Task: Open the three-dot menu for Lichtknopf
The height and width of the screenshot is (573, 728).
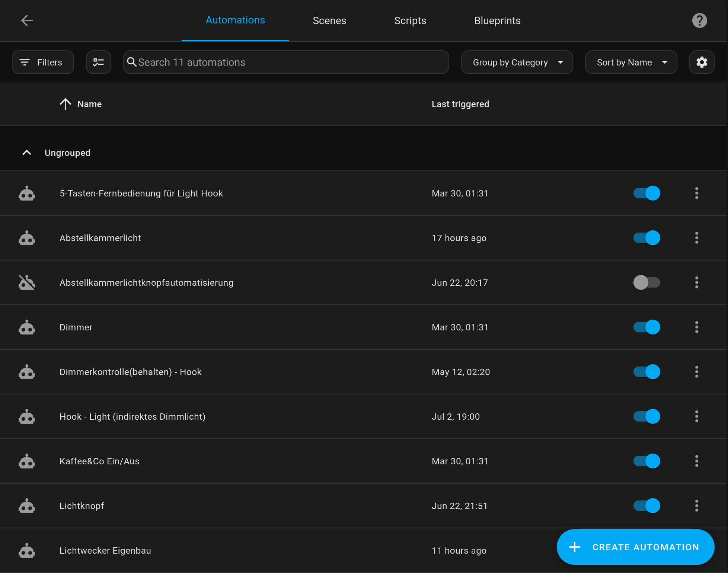Action: coord(697,506)
